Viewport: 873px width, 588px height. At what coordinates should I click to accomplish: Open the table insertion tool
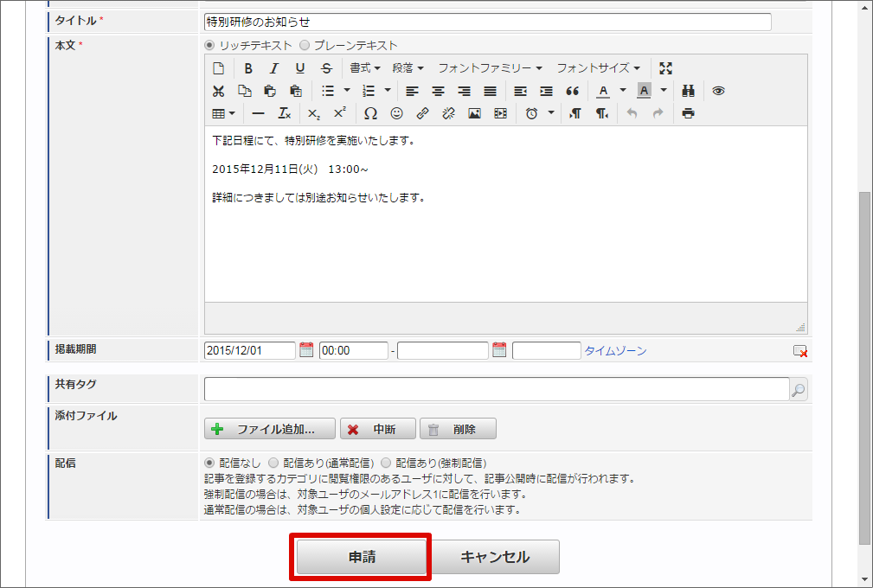[x=219, y=113]
